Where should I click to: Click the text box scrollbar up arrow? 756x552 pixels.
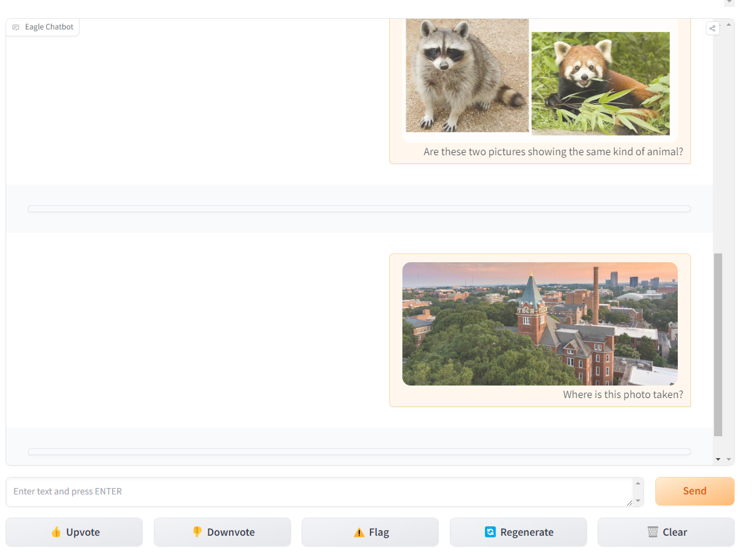[x=638, y=483]
